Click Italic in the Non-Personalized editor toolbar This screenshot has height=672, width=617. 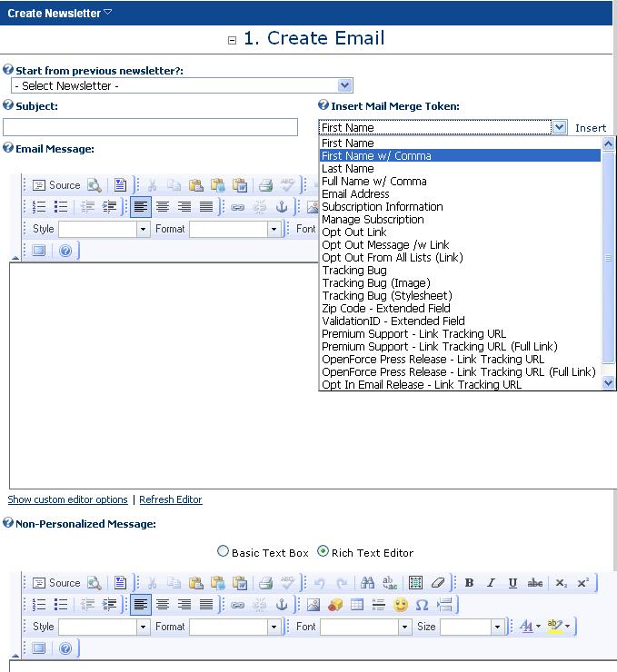point(491,583)
